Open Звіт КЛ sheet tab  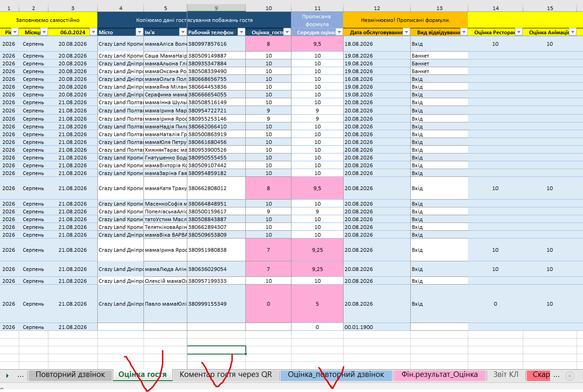click(506, 375)
